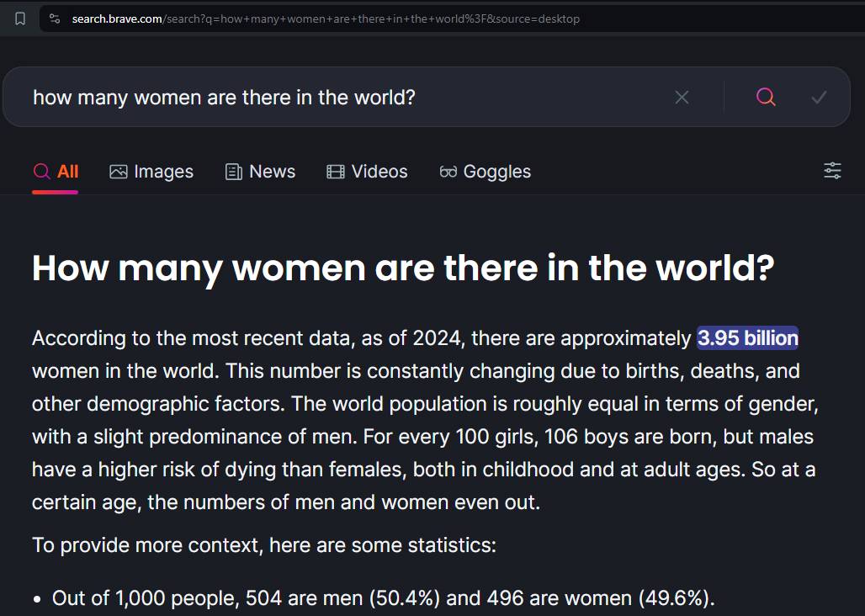Viewport: 865px width, 616px height.
Task: Click the bookmark icon beside the address bar
Action: pyautogui.click(x=20, y=19)
